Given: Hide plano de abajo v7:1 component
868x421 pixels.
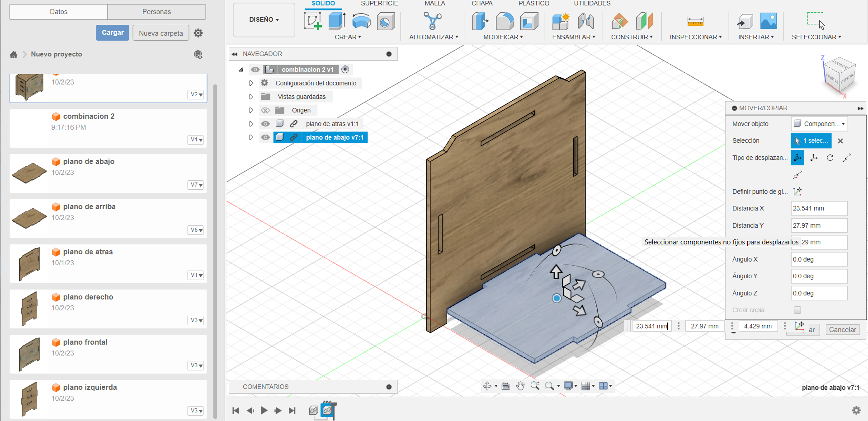Looking at the screenshot, I should 265,137.
